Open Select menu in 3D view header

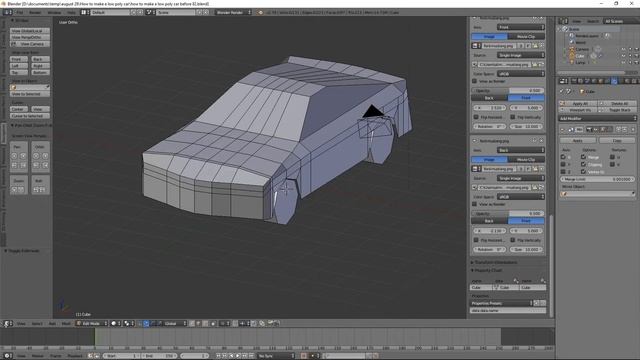37,323
